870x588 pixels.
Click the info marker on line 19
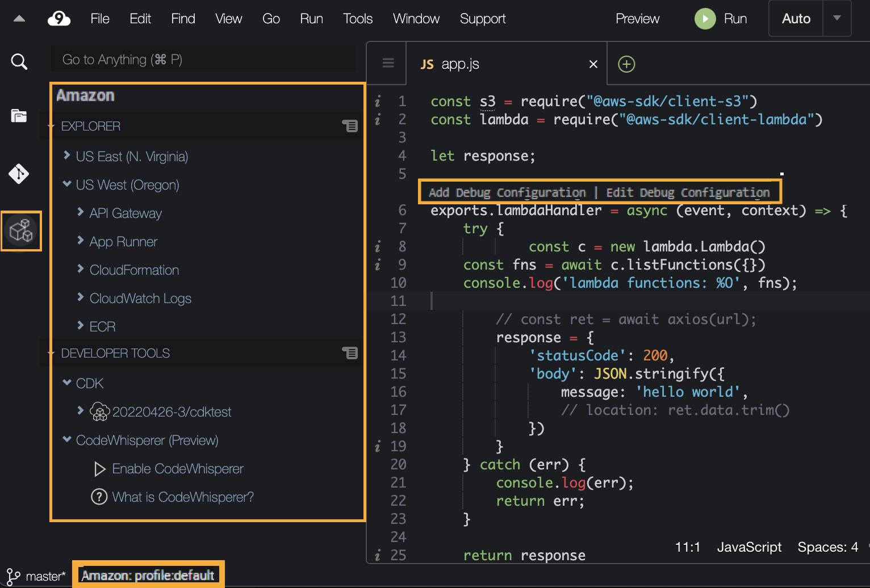click(378, 447)
